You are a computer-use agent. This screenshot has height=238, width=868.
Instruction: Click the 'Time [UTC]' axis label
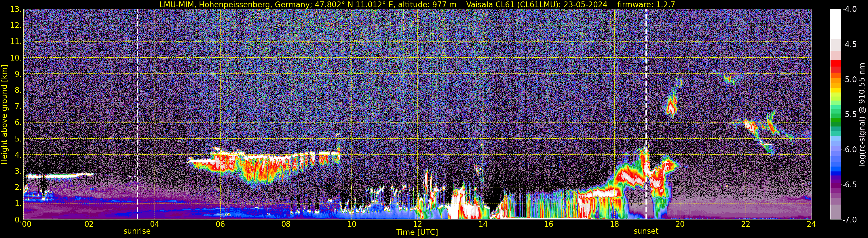click(417, 232)
